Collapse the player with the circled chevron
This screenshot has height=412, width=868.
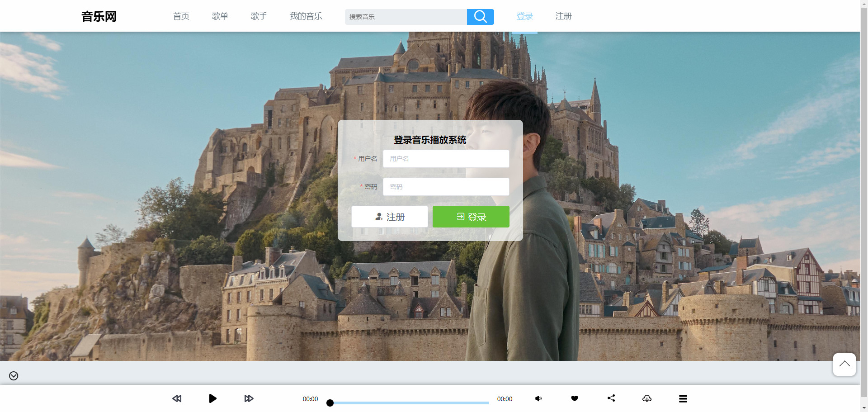click(x=14, y=376)
